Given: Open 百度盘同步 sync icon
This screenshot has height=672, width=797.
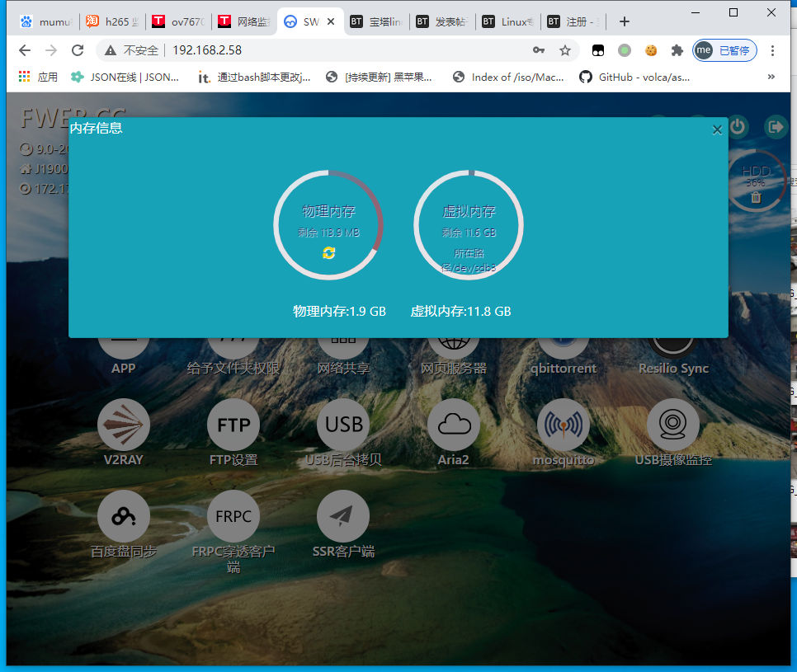Looking at the screenshot, I should click(124, 517).
